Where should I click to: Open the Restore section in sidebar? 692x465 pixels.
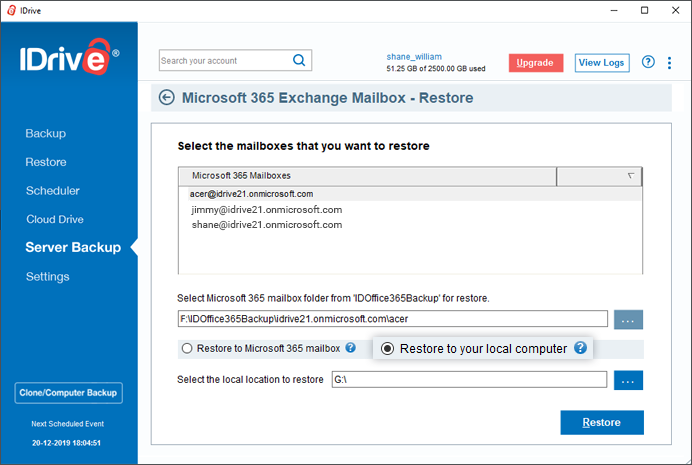tap(46, 162)
